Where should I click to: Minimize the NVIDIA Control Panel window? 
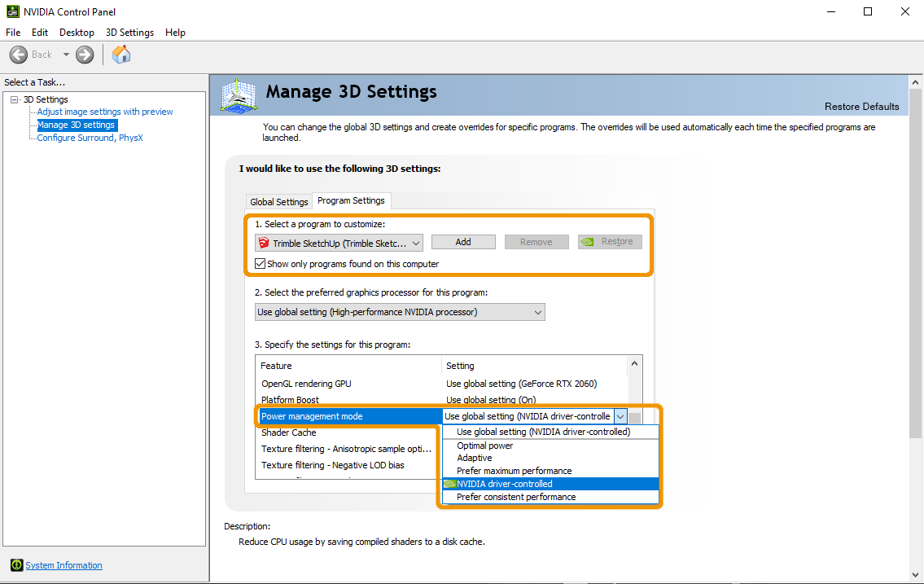[x=831, y=11]
